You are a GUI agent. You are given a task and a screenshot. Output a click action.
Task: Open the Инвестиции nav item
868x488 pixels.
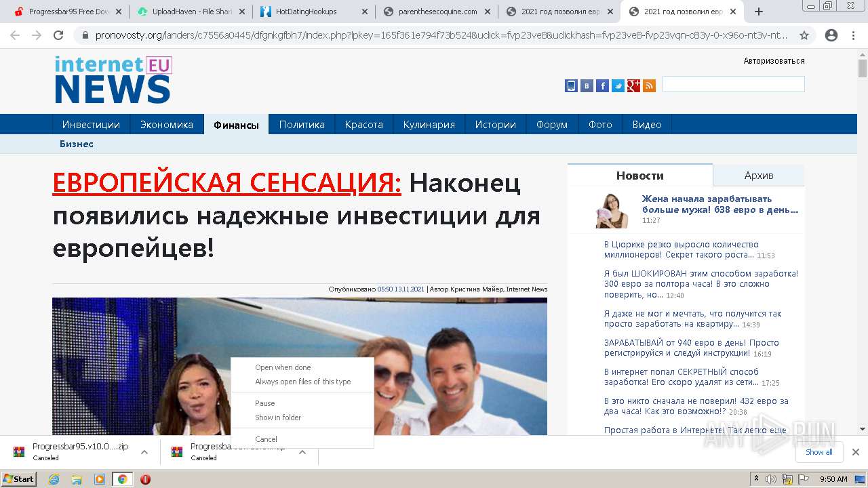coord(91,125)
